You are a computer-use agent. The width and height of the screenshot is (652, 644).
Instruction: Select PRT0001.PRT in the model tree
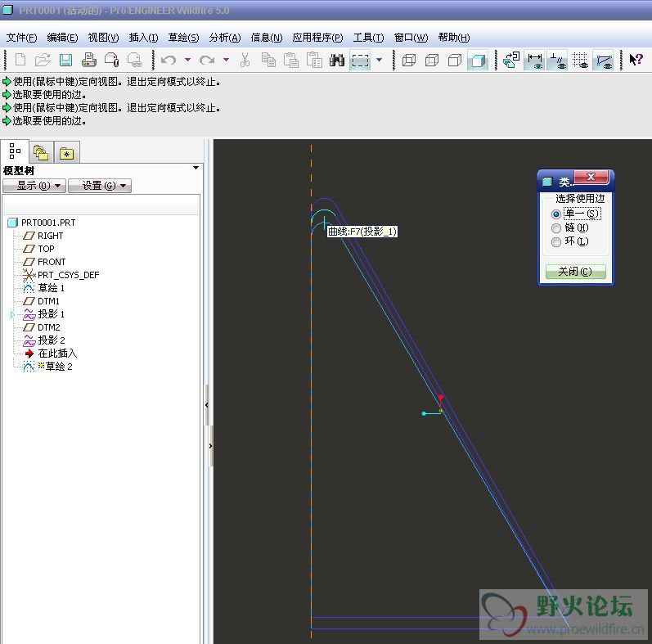click(48, 223)
